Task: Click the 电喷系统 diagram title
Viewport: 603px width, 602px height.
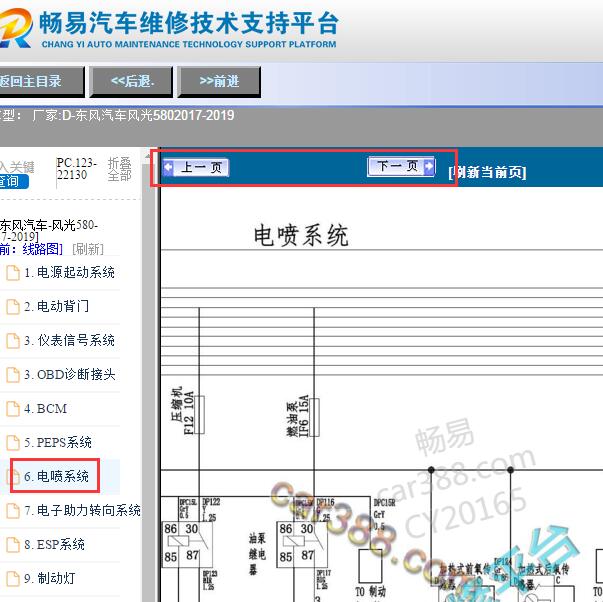Action: (x=301, y=235)
